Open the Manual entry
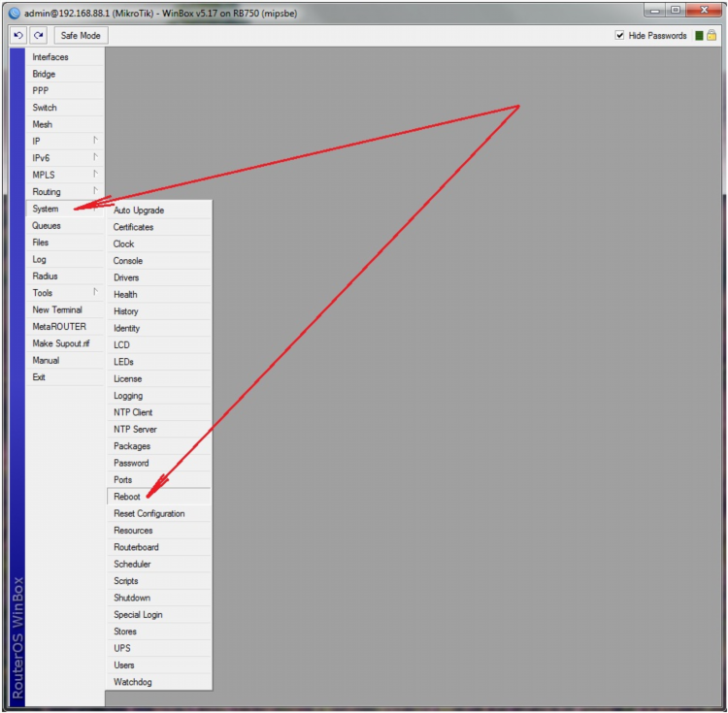This screenshot has height=713, width=728. click(x=64, y=361)
